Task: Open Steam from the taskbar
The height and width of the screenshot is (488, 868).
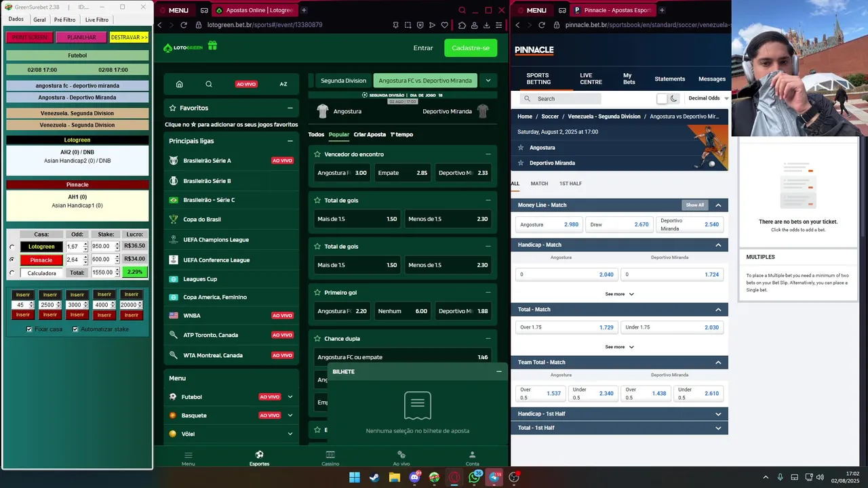Action: pos(374,477)
